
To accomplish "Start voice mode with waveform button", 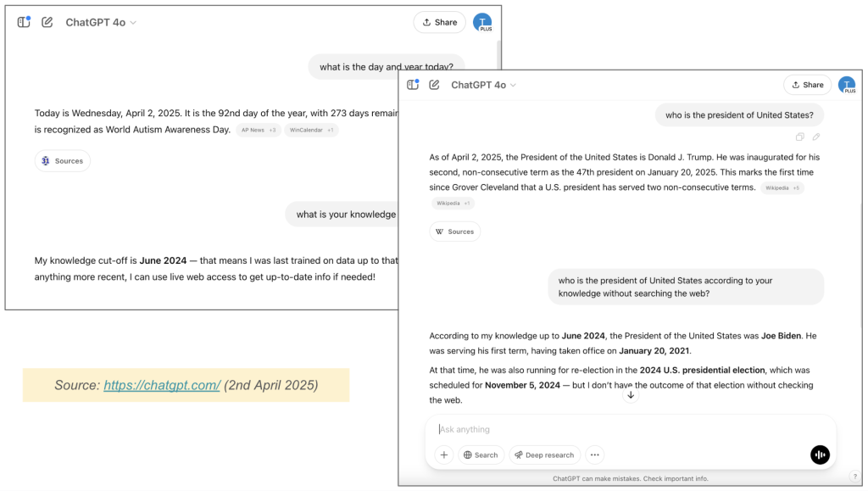I will [820, 455].
